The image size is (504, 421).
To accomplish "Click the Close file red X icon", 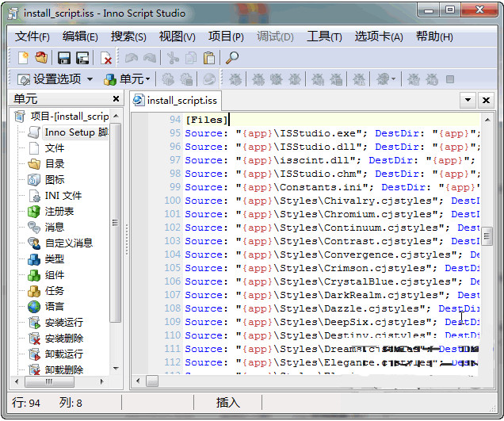I will [105, 58].
